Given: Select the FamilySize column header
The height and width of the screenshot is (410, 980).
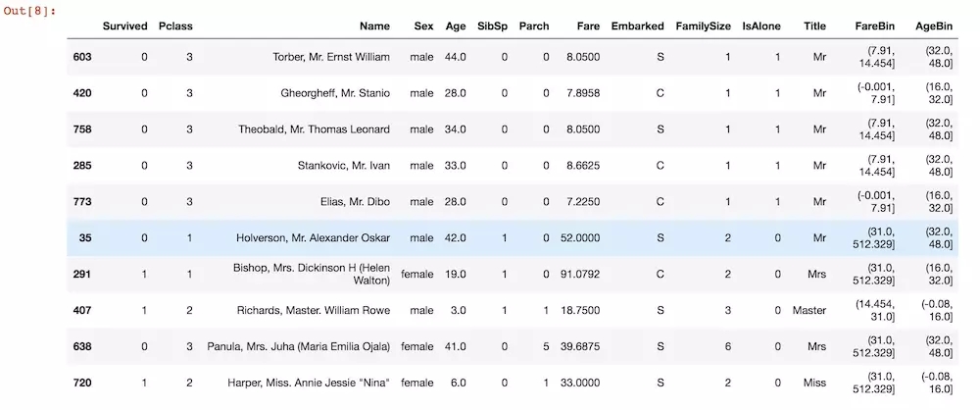Looking at the screenshot, I should pyautogui.click(x=703, y=26).
